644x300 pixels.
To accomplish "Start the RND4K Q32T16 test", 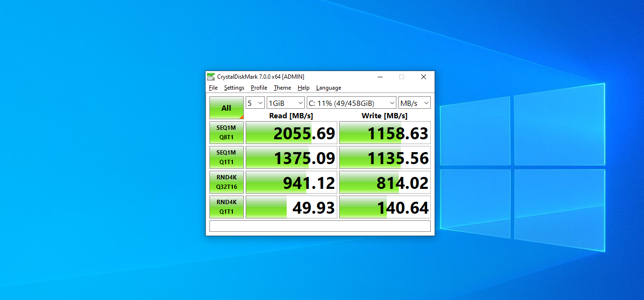I will click(x=227, y=182).
